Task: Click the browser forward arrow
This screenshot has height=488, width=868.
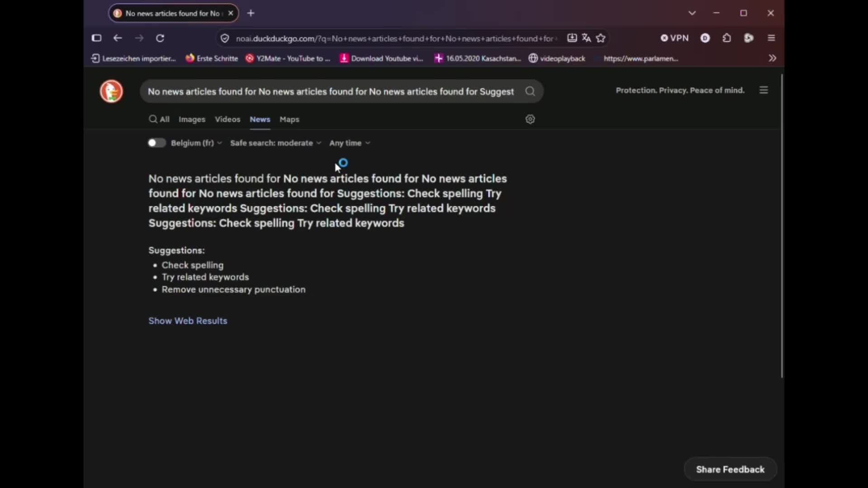Action: pyautogui.click(x=139, y=38)
